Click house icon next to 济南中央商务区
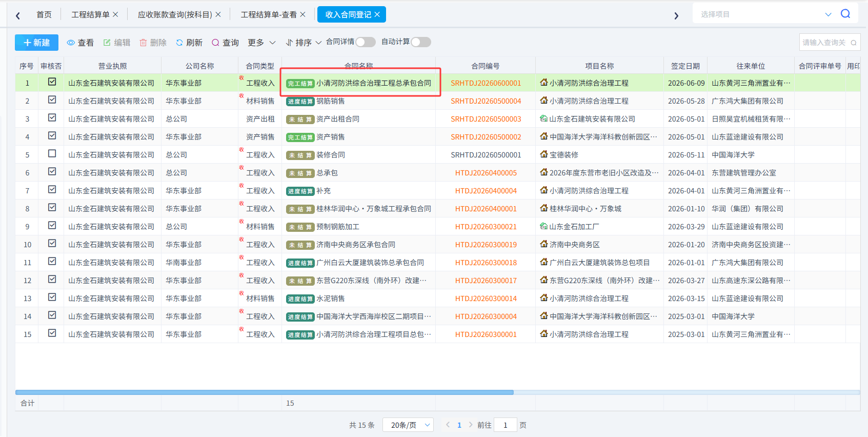This screenshot has width=868, height=437. pyautogui.click(x=544, y=244)
